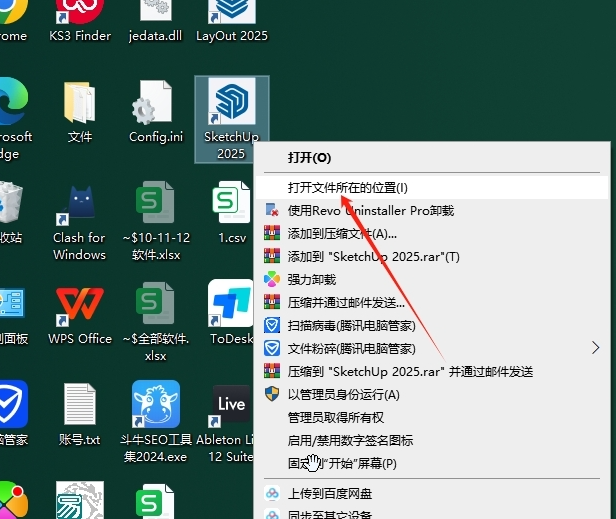The height and width of the screenshot is (519, 616).
Task: Choose 压缩到 "SketchUp 2025.rar" 并通过邮件发送
Action: (431, 372)
